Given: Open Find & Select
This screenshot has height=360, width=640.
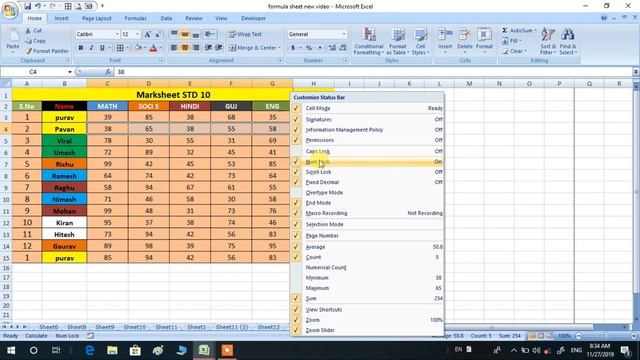Looking at the screenshot, I should pos(568,41).
